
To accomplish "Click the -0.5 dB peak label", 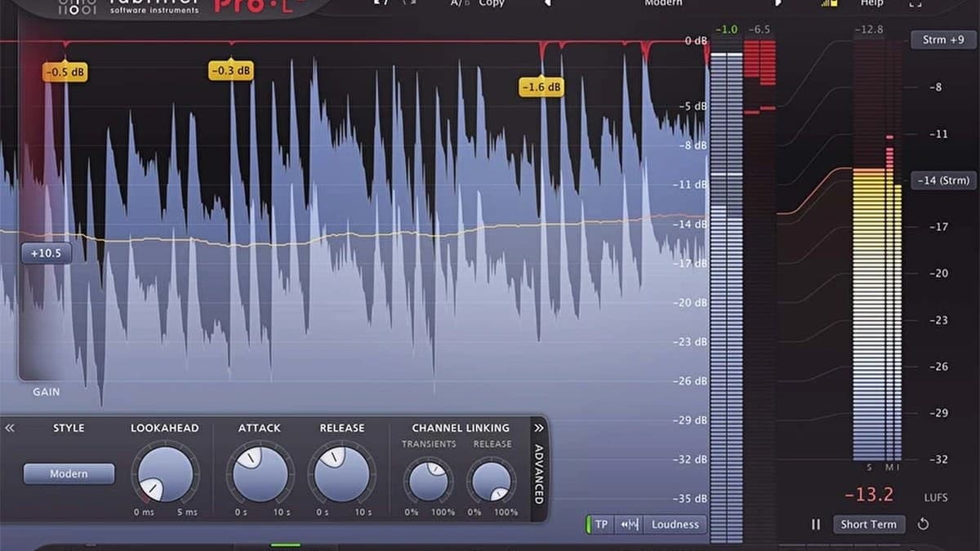I will click(65, 72).
